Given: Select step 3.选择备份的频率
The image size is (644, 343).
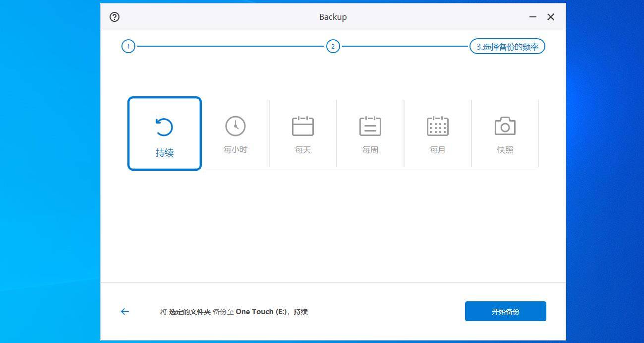Looking at the screenshot, I should [507, 47].
